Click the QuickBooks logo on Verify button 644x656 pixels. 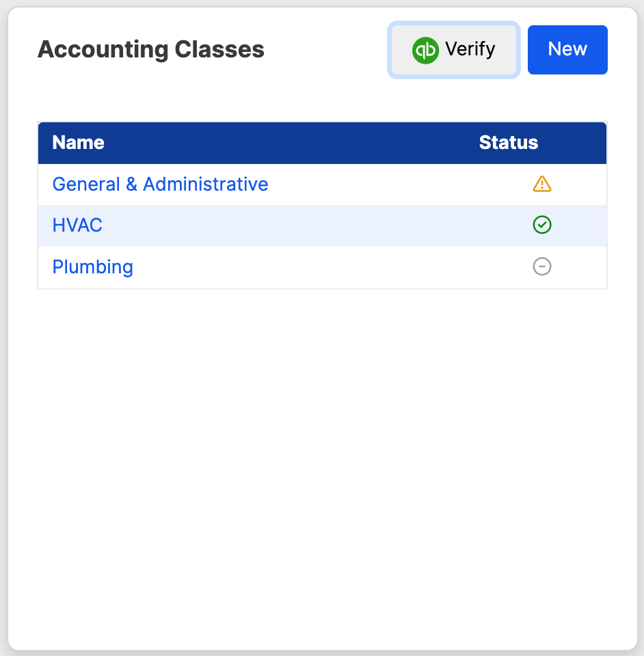[425, 51]
